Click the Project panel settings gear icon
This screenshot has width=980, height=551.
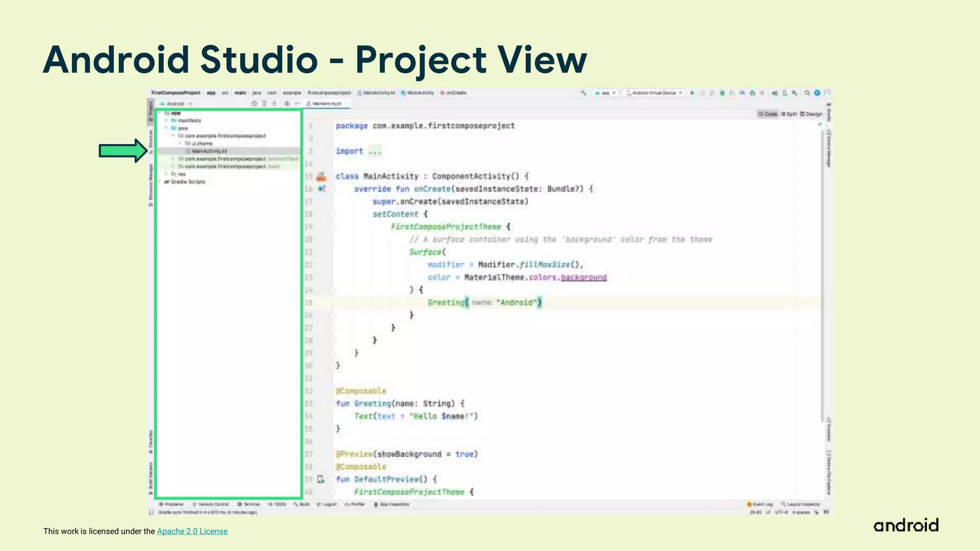287,103
